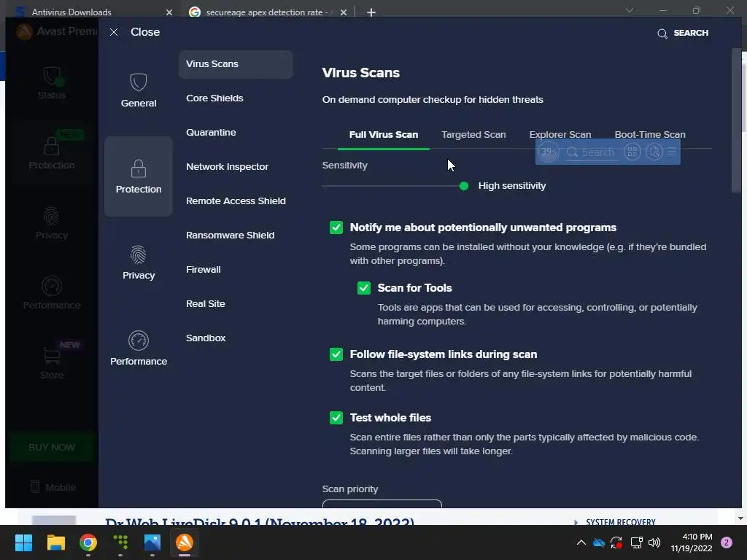Viewport: 747px width, 560px height.
Task: Click the OneDrive cloud tray icon
Action: 599,542
